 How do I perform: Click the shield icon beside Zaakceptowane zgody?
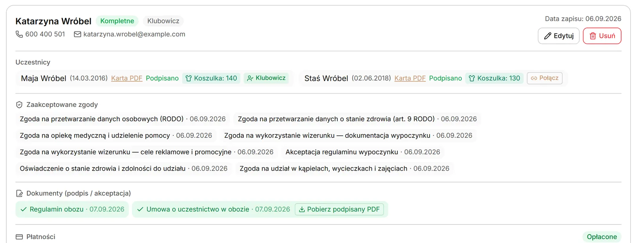pos(19,105)
